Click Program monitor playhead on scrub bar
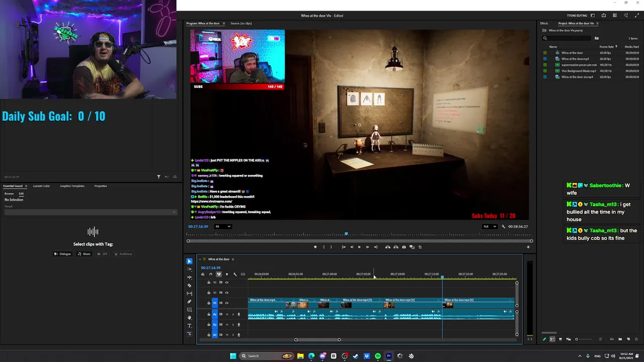 (x=346, y=234)
